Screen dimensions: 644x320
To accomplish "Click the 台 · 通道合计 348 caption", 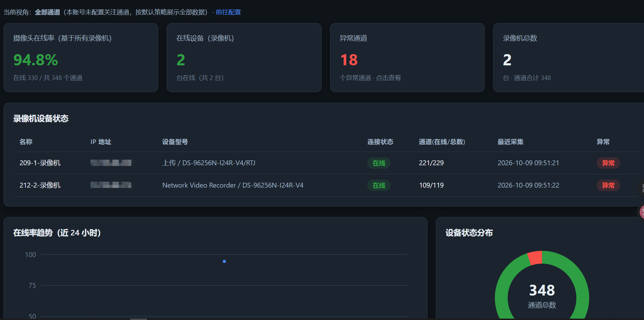I will pyautogui.click(x=527, y=78).
